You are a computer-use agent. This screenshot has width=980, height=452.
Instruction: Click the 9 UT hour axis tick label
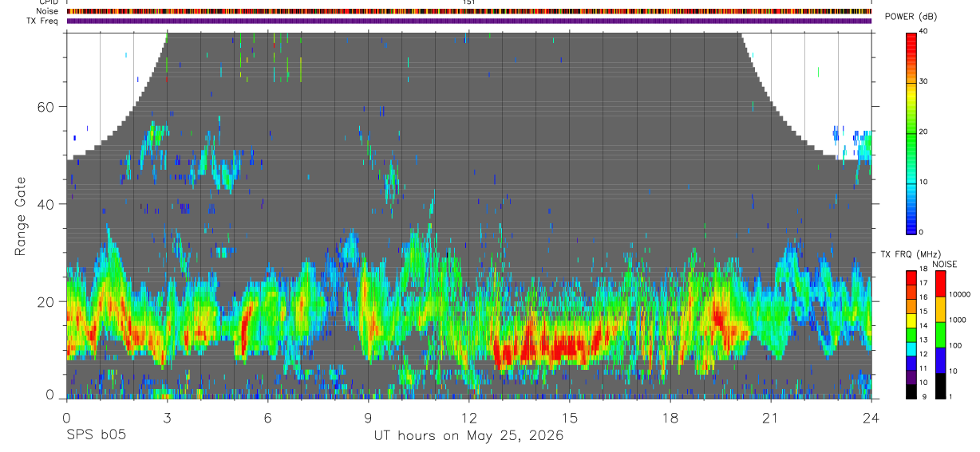click(369, 418)
